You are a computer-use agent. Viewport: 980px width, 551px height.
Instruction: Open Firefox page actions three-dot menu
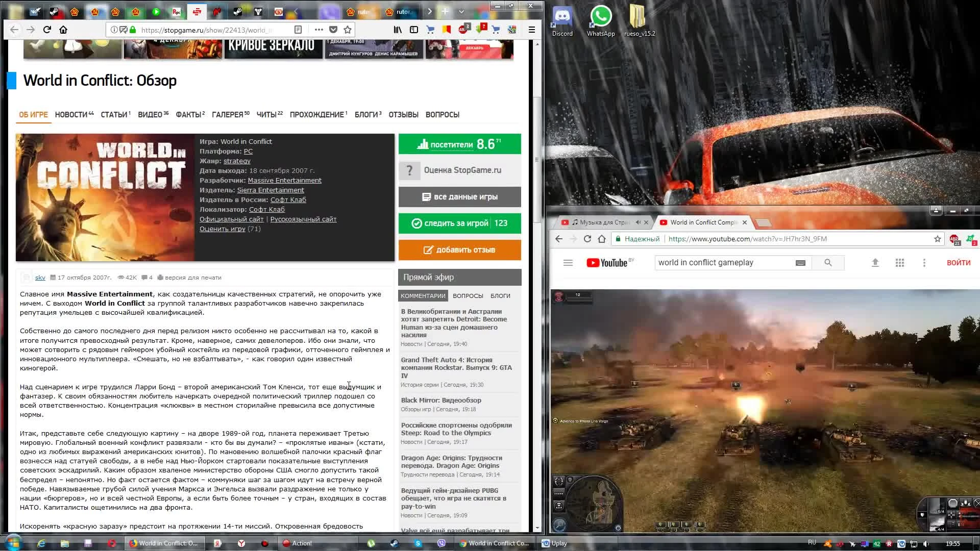pyautogui.click(x=319, y=30)
